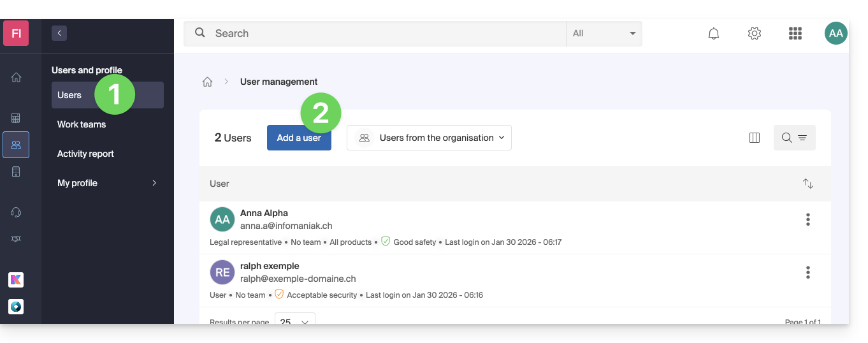The width and height of the screenshot is (868, 343).
Task: Open the settings gear icon
Action: click(x=755, y=33)
